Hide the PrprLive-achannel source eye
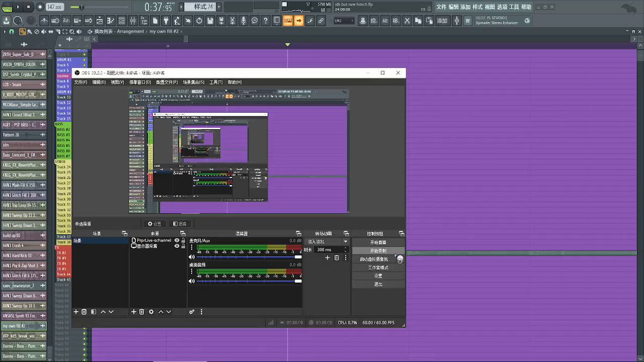This screenshot has width=644, height=362. pyautogui.click(x=177, y=240)
